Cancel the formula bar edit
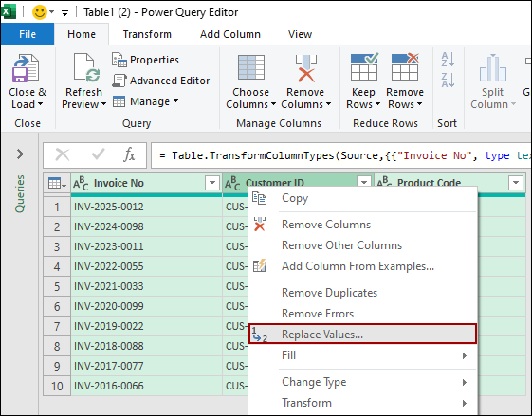Screen dimensions: 532x416 coord(63,155)
